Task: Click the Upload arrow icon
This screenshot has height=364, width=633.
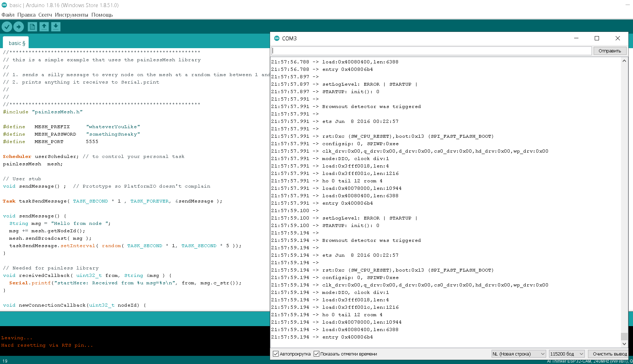Action: [18, 27]
